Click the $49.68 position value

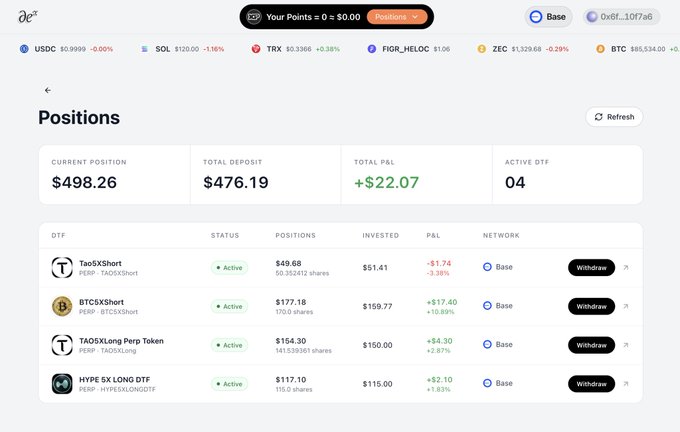[288, 263]
